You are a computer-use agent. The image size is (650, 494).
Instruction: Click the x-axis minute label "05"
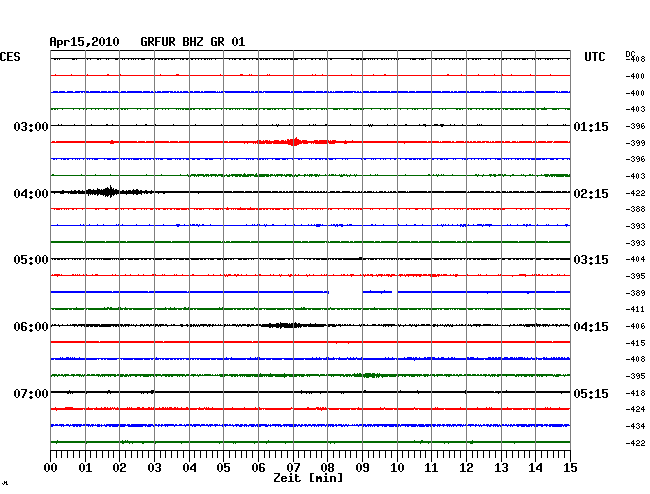click(223, 467)
